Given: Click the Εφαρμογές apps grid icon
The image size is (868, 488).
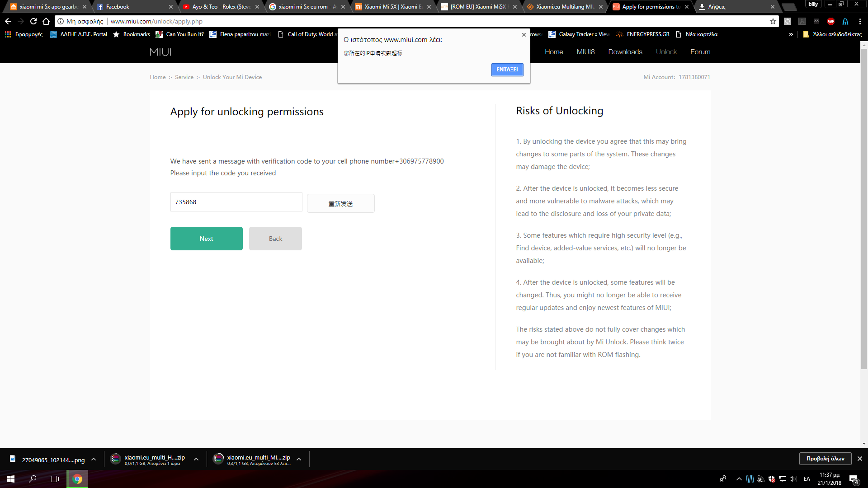Looking at the screenshot, I should pyautogui.click(x=8, y=34).
